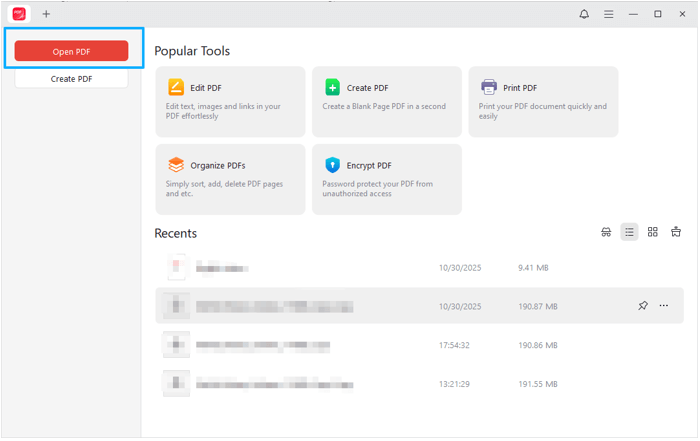700x441 pixels.
Task: Open the Print PDF tool card
Action: [x=543, y=102]
